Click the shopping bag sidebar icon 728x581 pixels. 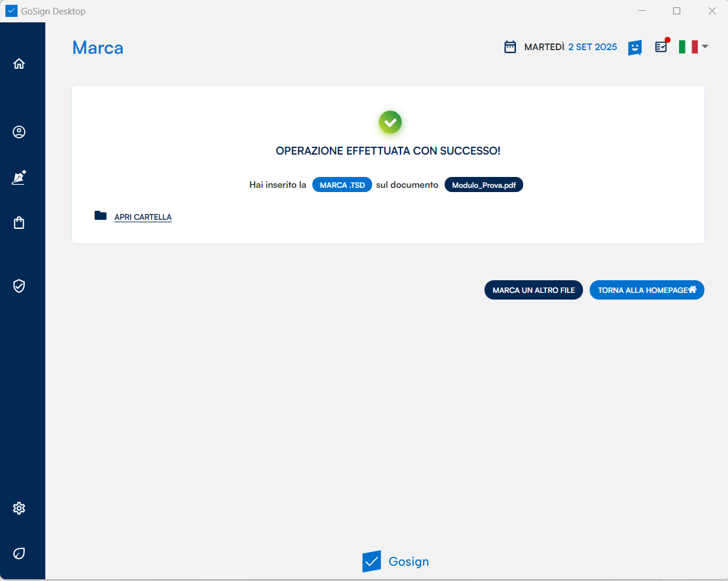pos(19,223)
